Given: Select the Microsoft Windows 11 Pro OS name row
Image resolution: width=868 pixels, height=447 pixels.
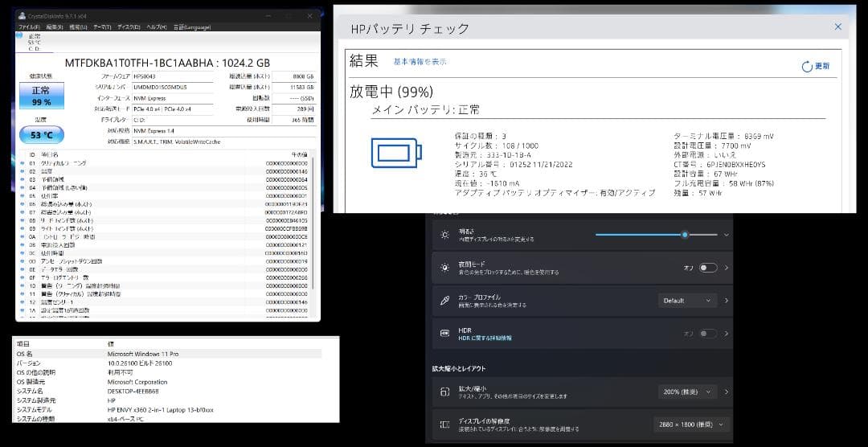Looking at the screenshot, I should click(168, 354).
